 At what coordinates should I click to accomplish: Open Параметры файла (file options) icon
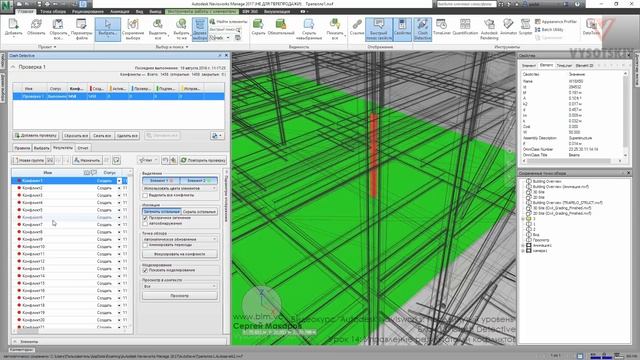coord(81,24)
